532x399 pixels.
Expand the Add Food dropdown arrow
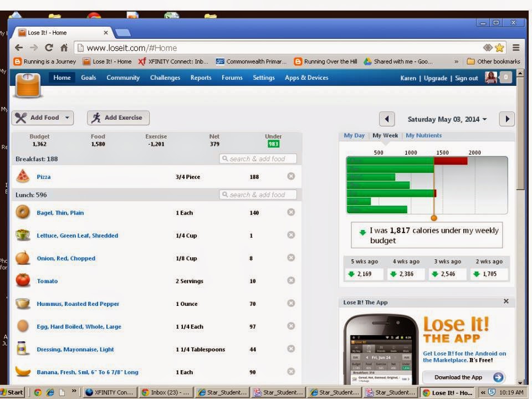67,117
